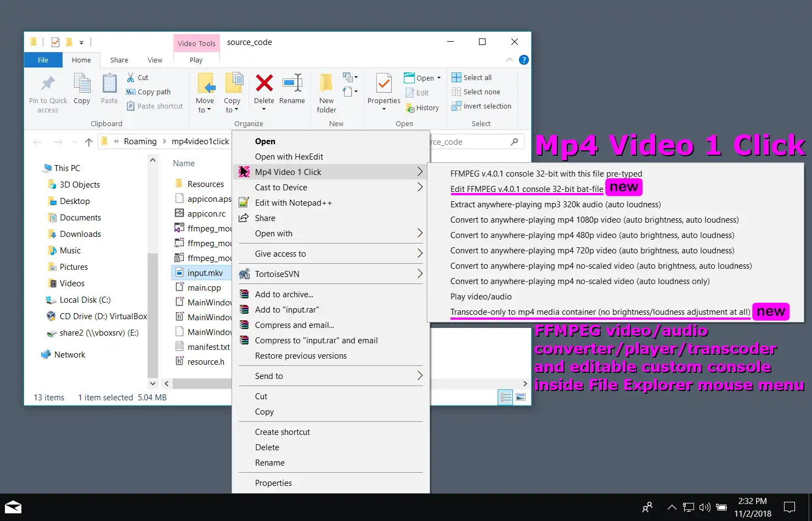812x521 pixels.
Task: Customize Quick Access Toolbar dropdown arrow
Action: click(x=81, y=42)
